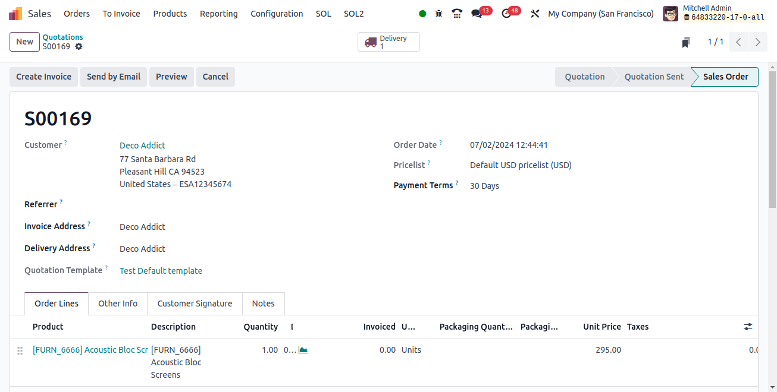Open the Orders menu
The image size is (777, 392).
[x=77, y=14]
